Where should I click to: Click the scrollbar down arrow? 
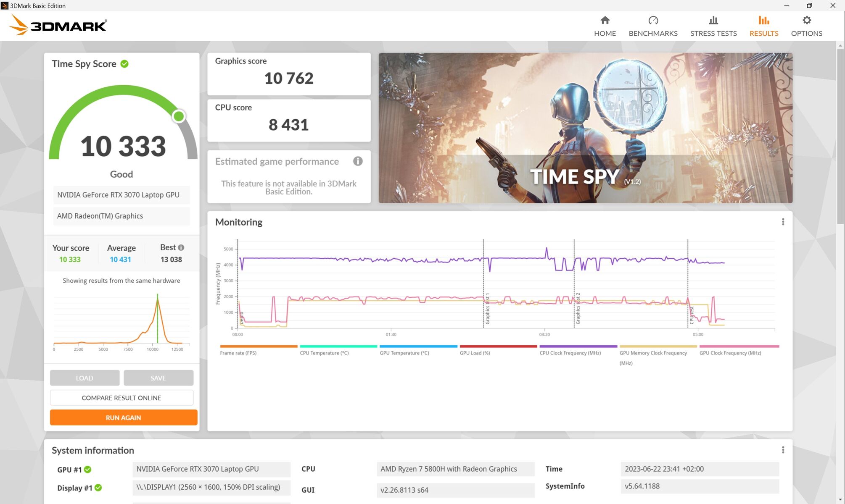pyautogui.click(x=840, y=500)
